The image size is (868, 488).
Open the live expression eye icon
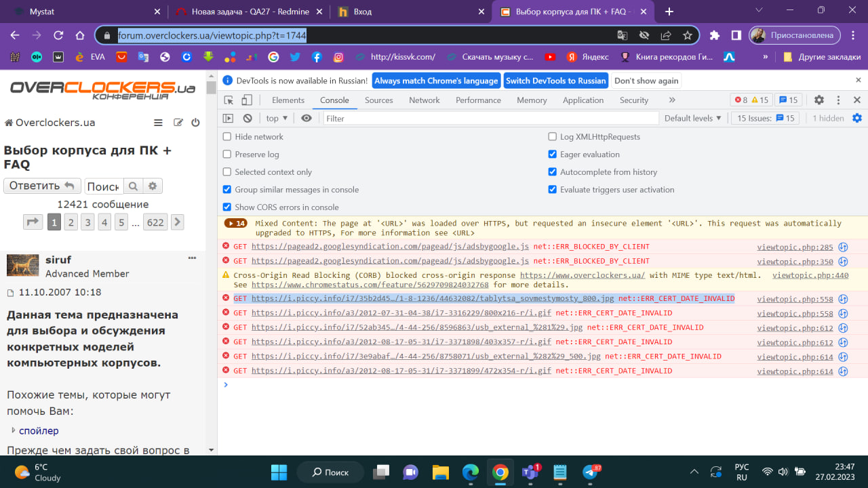307,118
